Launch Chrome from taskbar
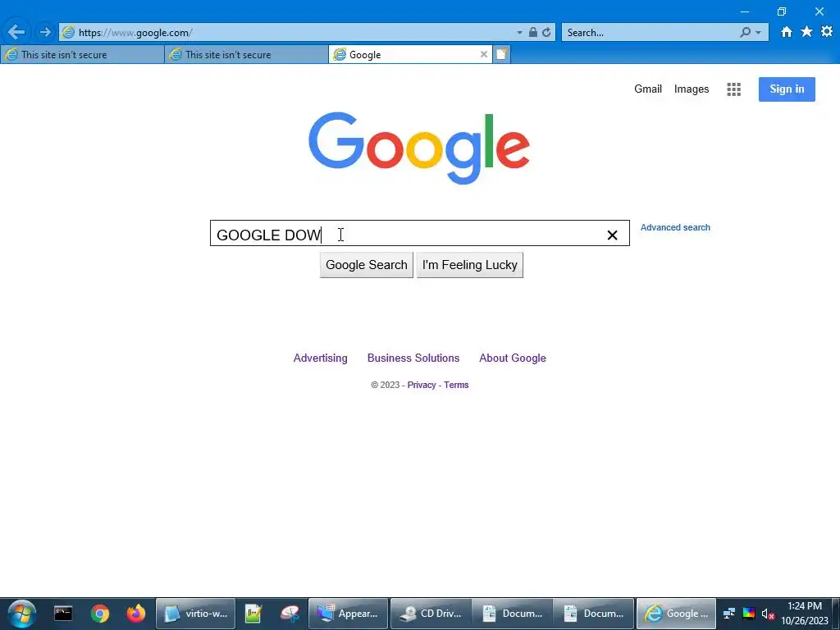 (99, 614)
